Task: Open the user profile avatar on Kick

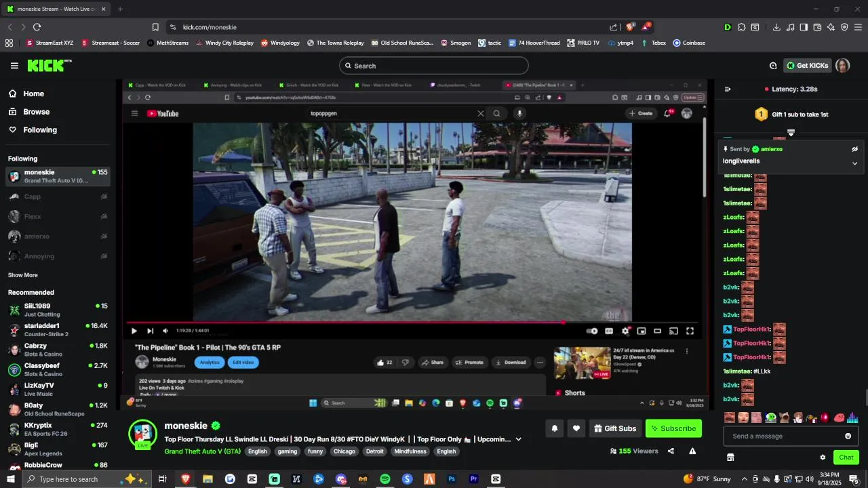Action: click(x=842, y=66)
